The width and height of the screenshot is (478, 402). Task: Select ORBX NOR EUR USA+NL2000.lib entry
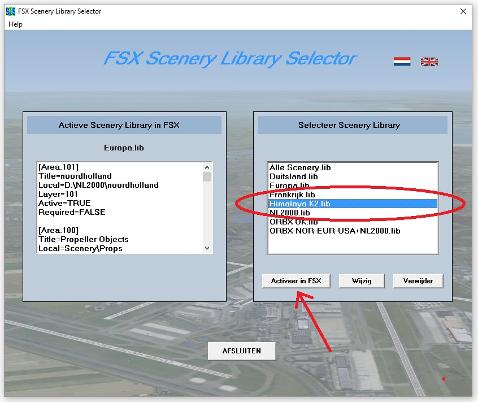(353, 231)
